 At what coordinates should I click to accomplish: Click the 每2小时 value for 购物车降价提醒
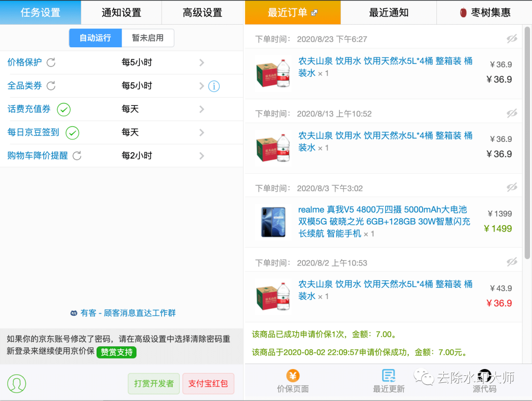pos(137,156)
